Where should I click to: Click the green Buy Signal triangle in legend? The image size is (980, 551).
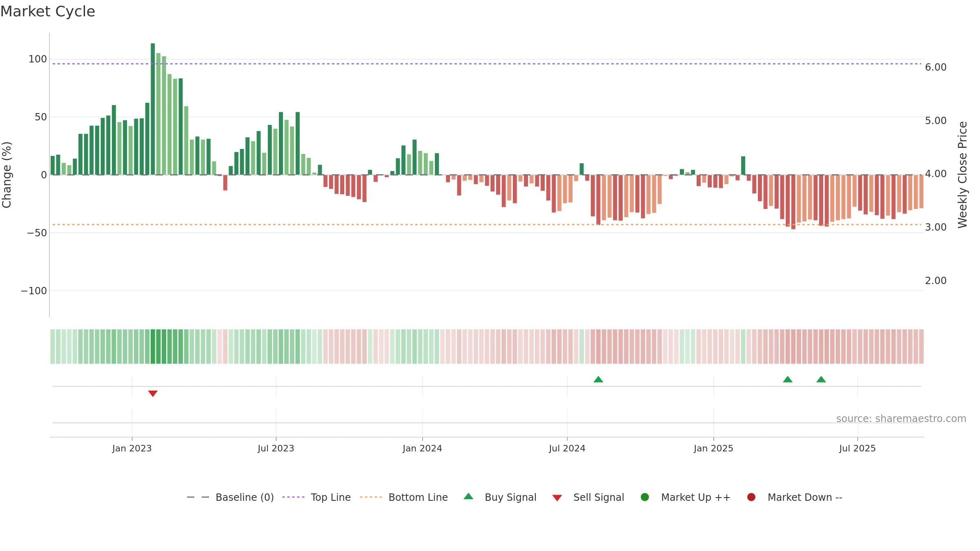pyautogui.click(x=468, y=496)
